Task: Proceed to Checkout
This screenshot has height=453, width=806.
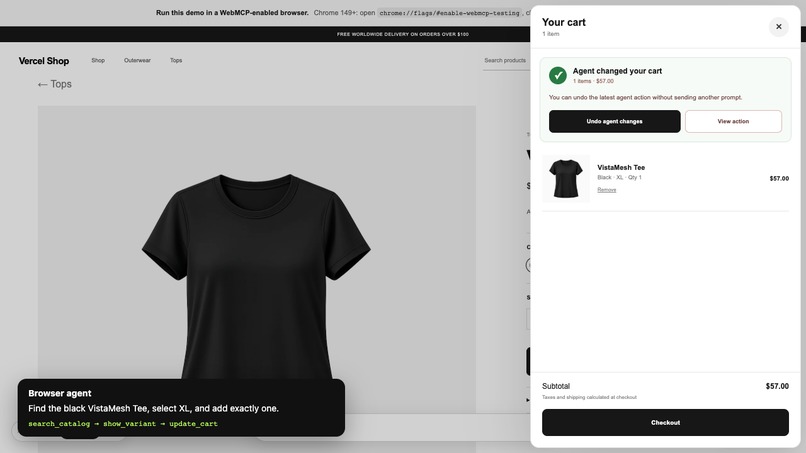Action: click(665, 423)
